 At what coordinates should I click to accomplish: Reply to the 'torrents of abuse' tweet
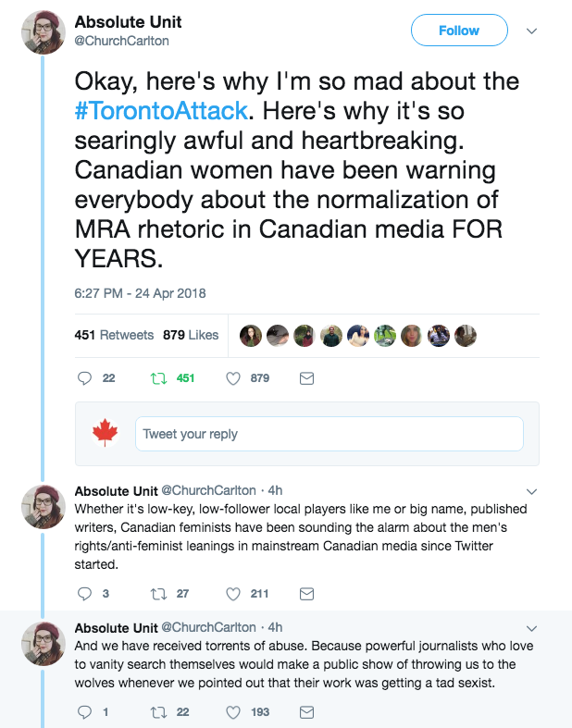pyautogui.click(x=84, y=711)
